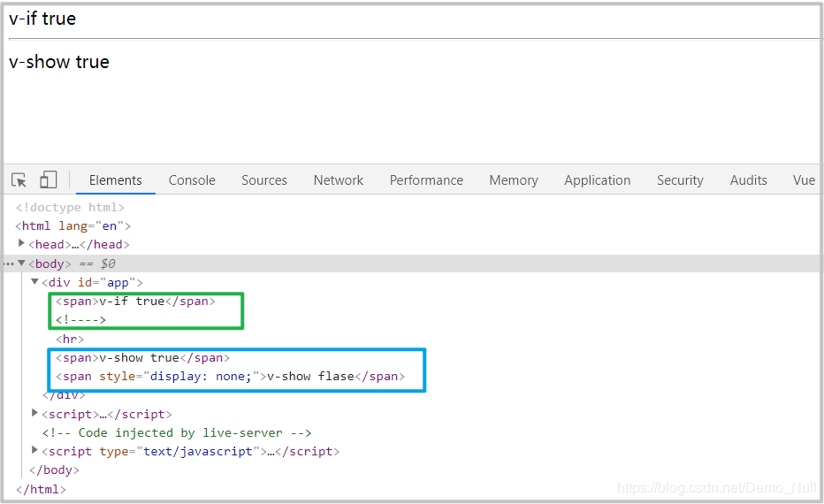Select the inspect element picker icon
Viewport: 824px width, 504px height.
[x=19, y=180]
